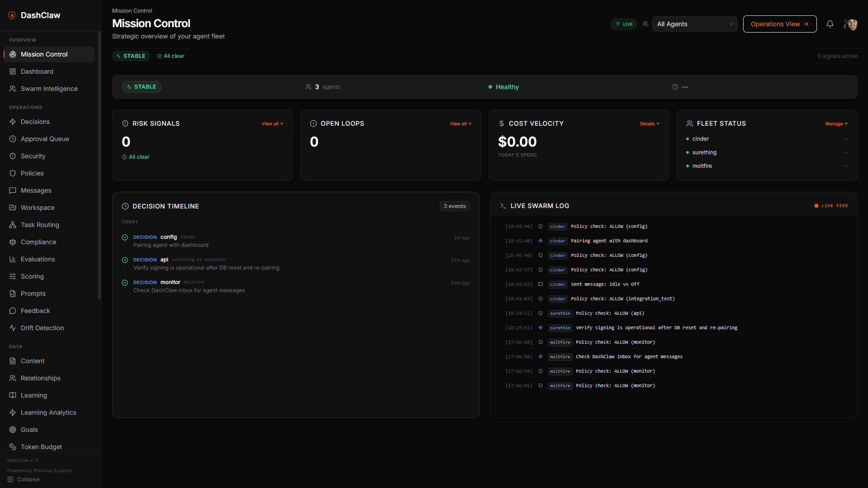Open Cost Velocity Details link
This screenshot has width=868, height=488.
click(x=649, y=123)
